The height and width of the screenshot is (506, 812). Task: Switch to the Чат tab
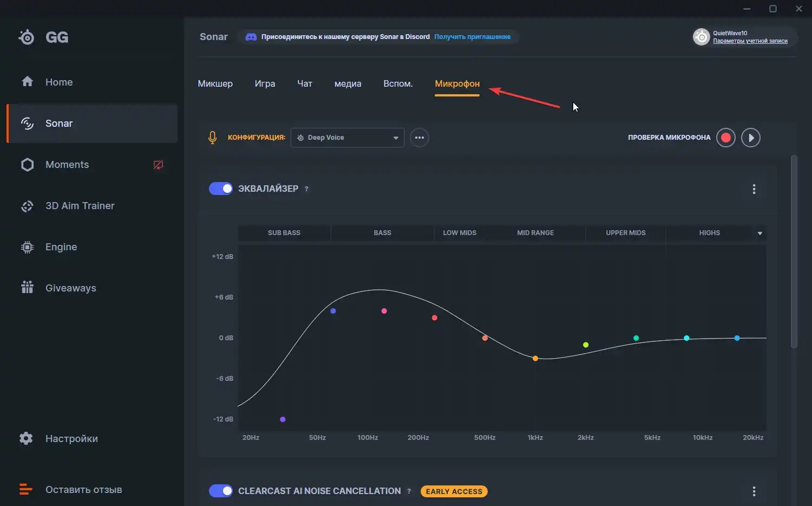click(x=305, y=83)
